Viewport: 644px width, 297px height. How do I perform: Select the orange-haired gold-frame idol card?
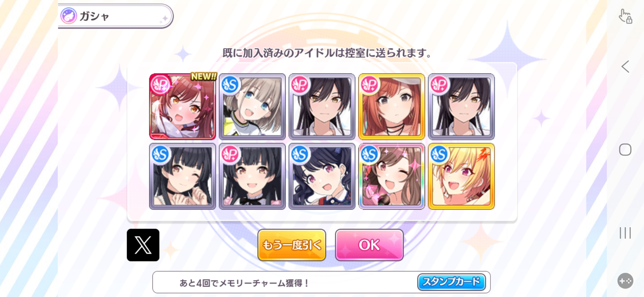pyautogui.click(x=392, y=106)
